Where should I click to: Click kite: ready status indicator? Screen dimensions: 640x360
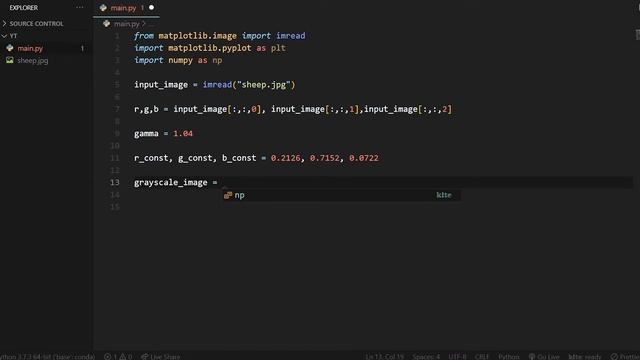click(x=584, y=356)
